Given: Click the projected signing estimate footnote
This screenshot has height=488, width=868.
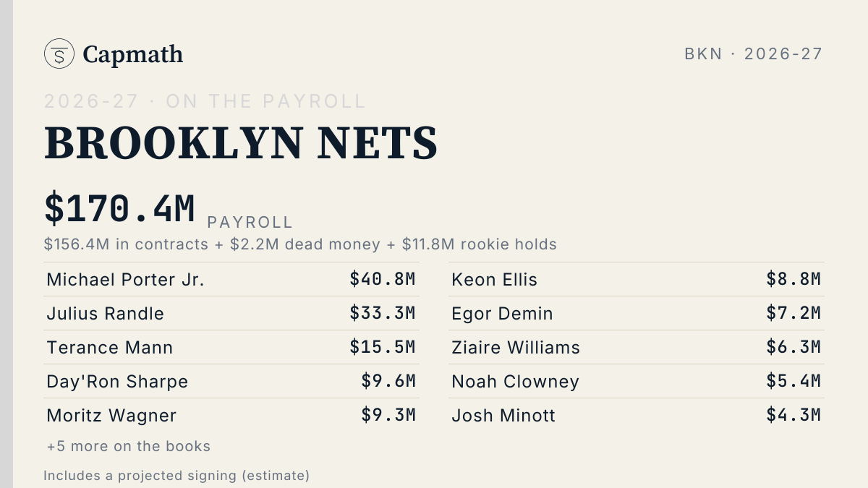Looking at the screenshot, I should [x=176, y=476].
